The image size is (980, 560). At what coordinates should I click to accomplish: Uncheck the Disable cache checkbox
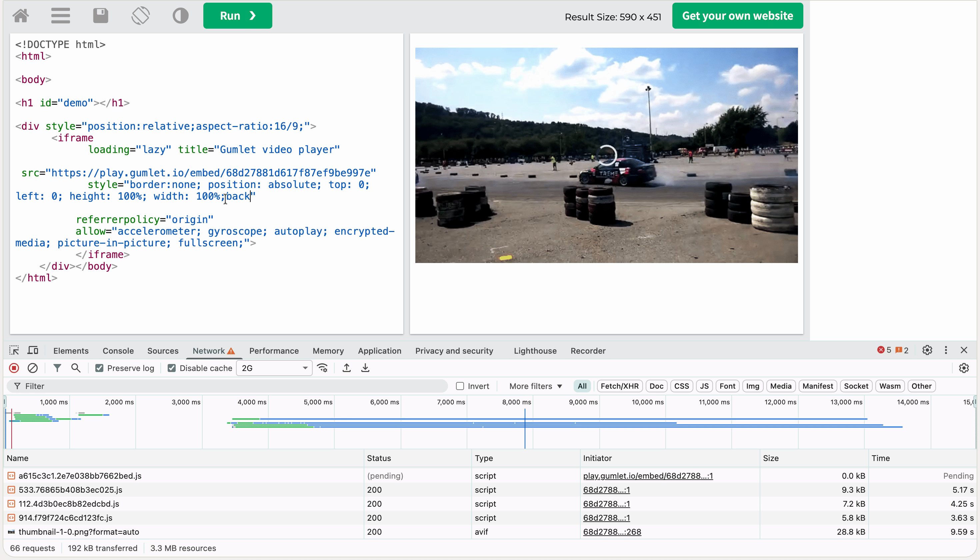[x=172, y=368]
